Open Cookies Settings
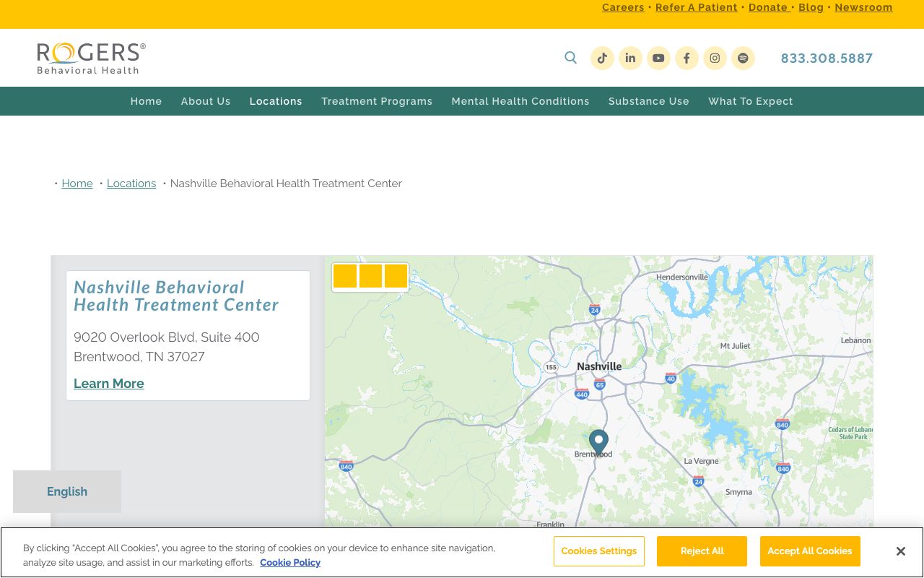Viewport: 924px width, 578px height. [x=598, y=551]
